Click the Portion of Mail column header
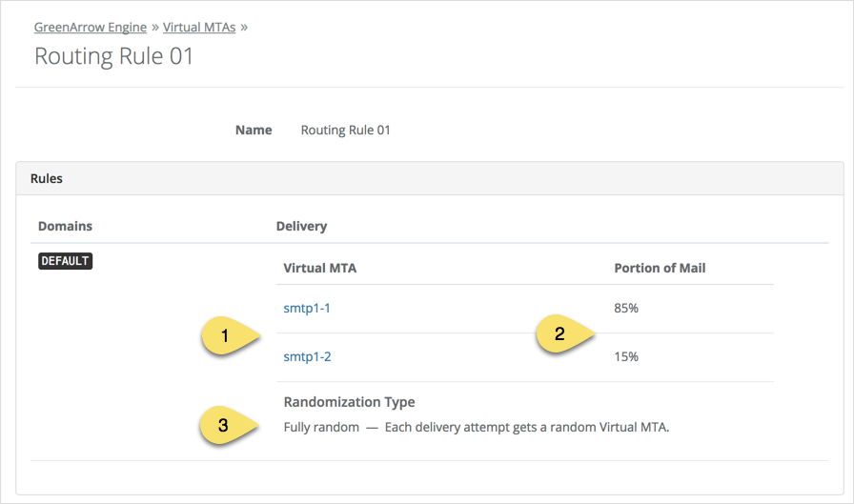This screenshot has width=854, height=504. (x=660, y=268)
